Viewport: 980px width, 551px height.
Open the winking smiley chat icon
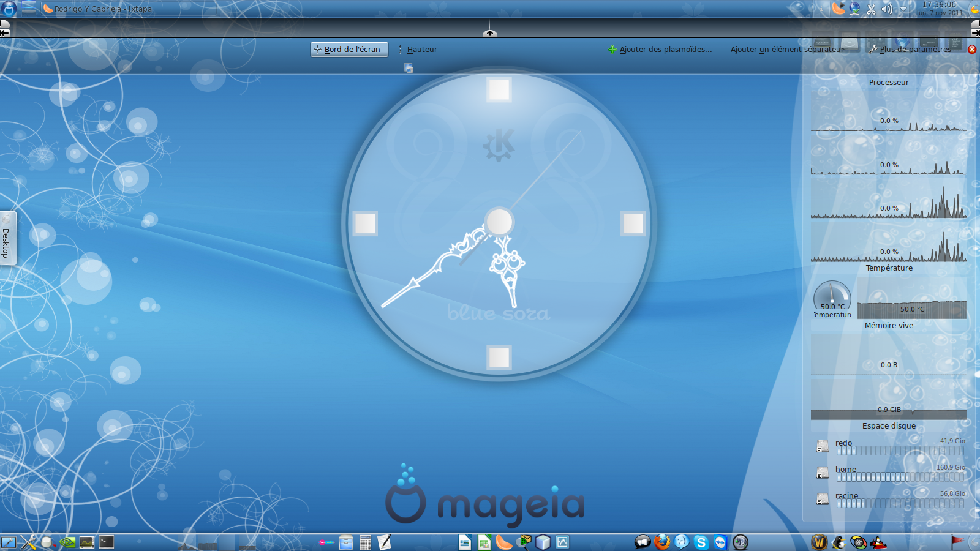[682, 542]
